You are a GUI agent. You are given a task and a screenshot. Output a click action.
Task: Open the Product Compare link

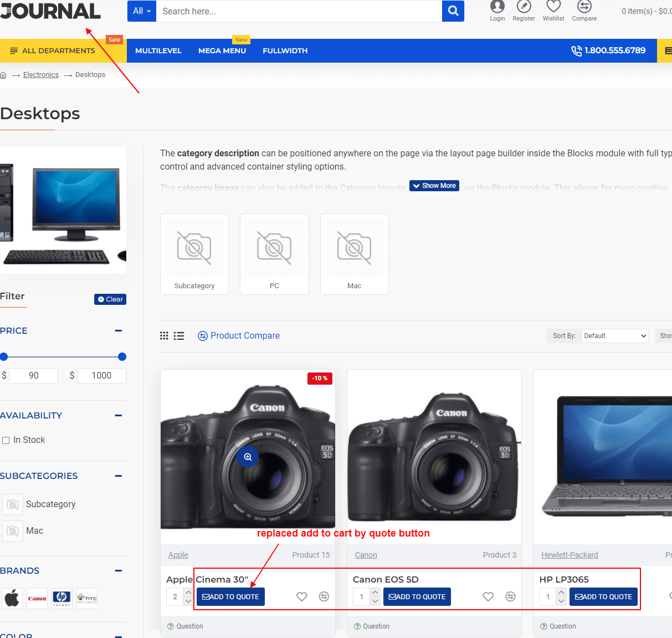point(239,336)
